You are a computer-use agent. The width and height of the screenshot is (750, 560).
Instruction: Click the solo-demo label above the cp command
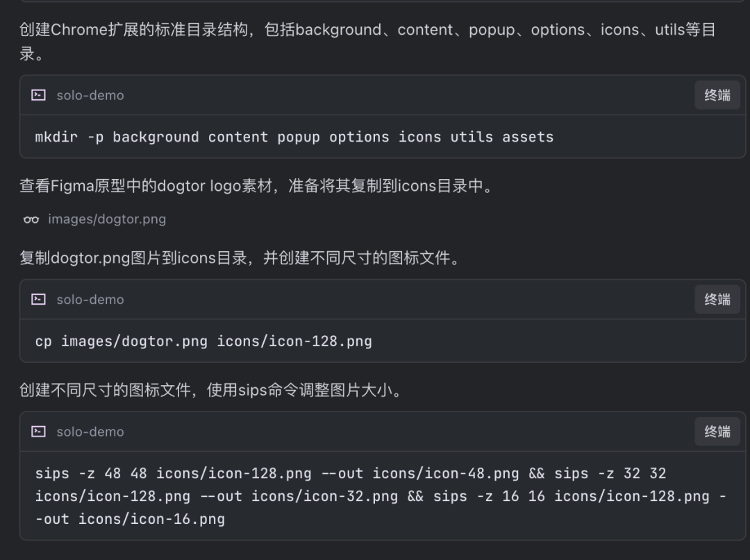(90, 299)
